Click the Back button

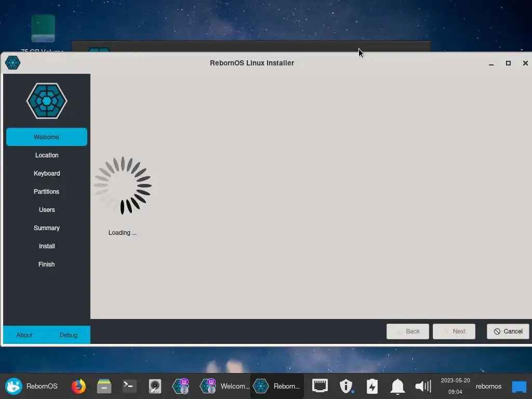point(407,331)
